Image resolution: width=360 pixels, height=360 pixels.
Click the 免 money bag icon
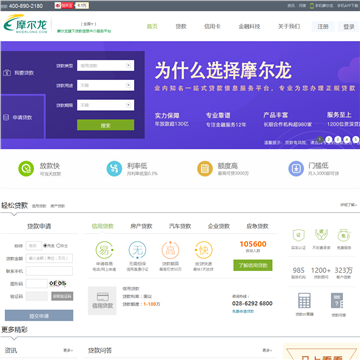[344, 235]
